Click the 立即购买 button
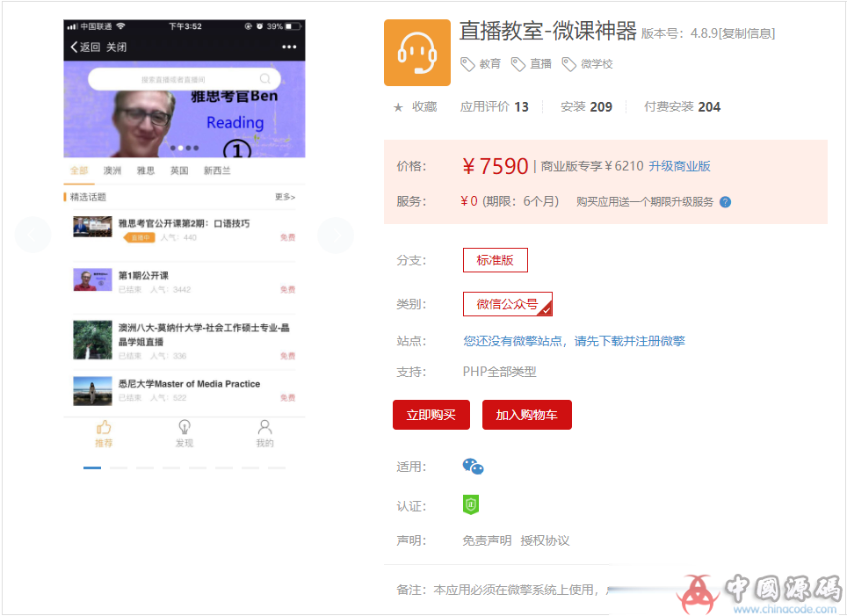847x616 pixels. pos(431,415)
